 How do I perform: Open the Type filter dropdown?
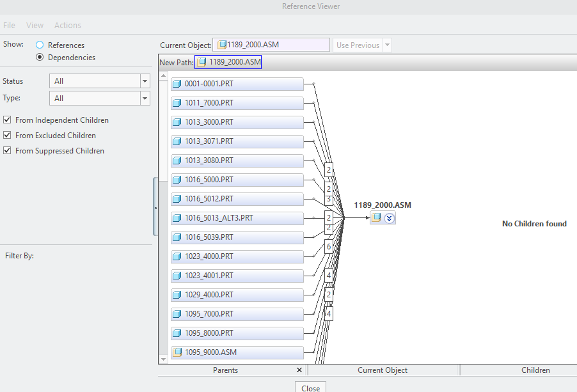(145, 98)
